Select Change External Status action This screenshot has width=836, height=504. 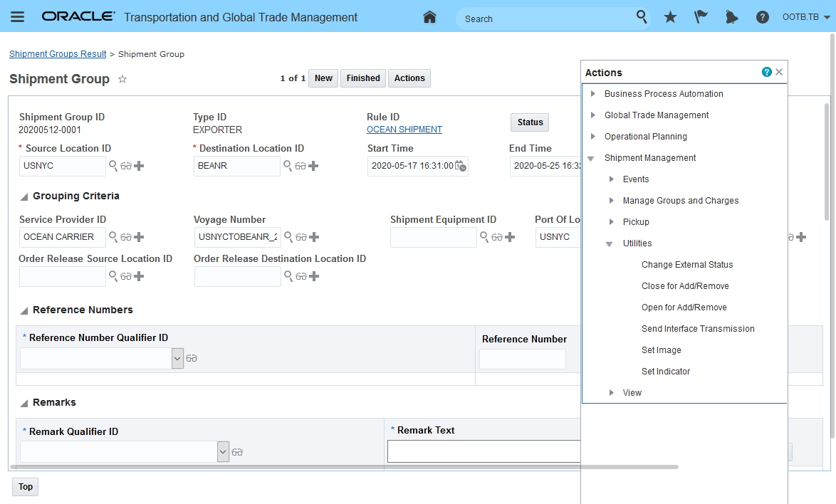pos(686,265)
